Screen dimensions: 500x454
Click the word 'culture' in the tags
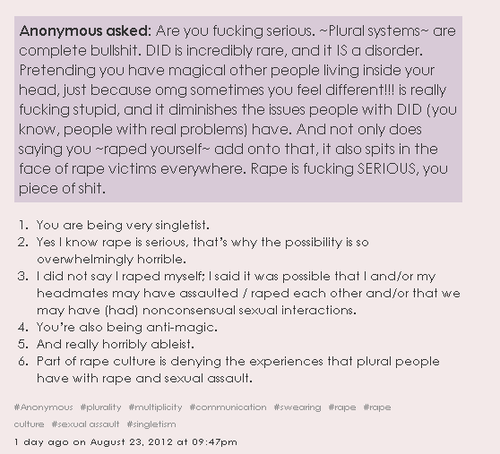[x=29, y=424]
